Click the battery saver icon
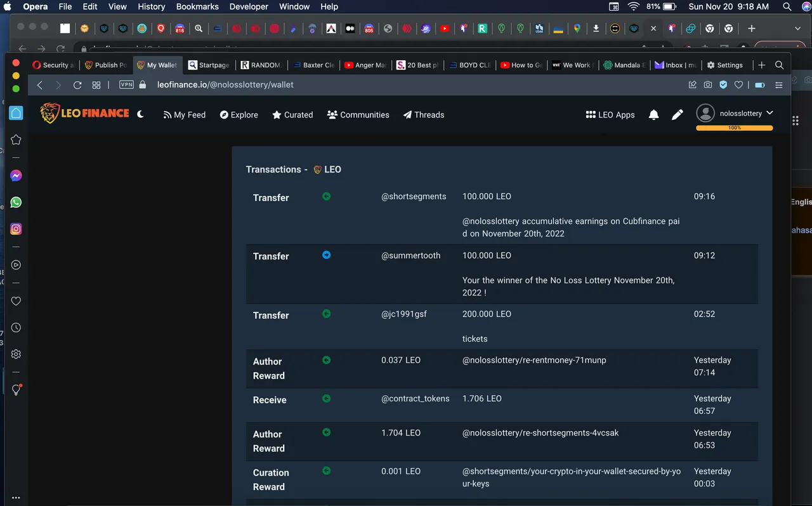 [x=760, y=84]
